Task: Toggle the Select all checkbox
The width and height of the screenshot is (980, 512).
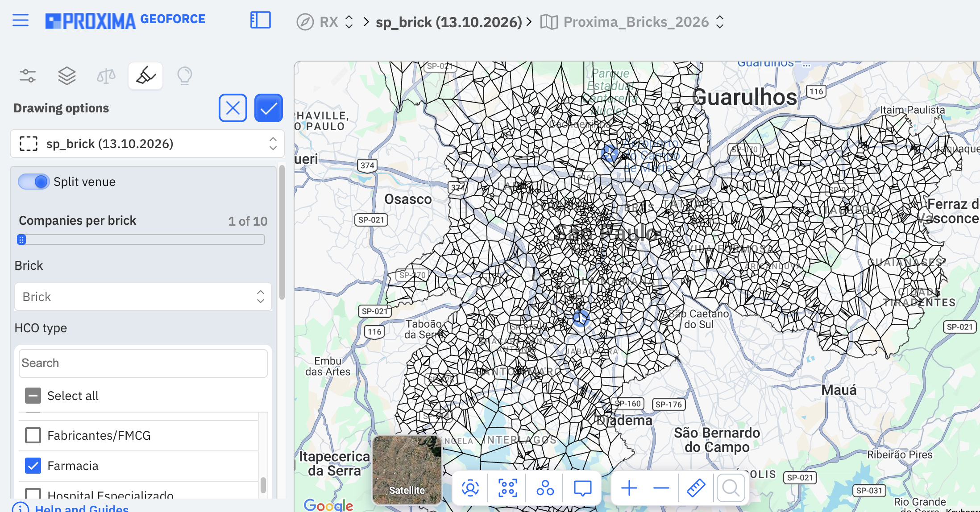Action: [33, 396]
